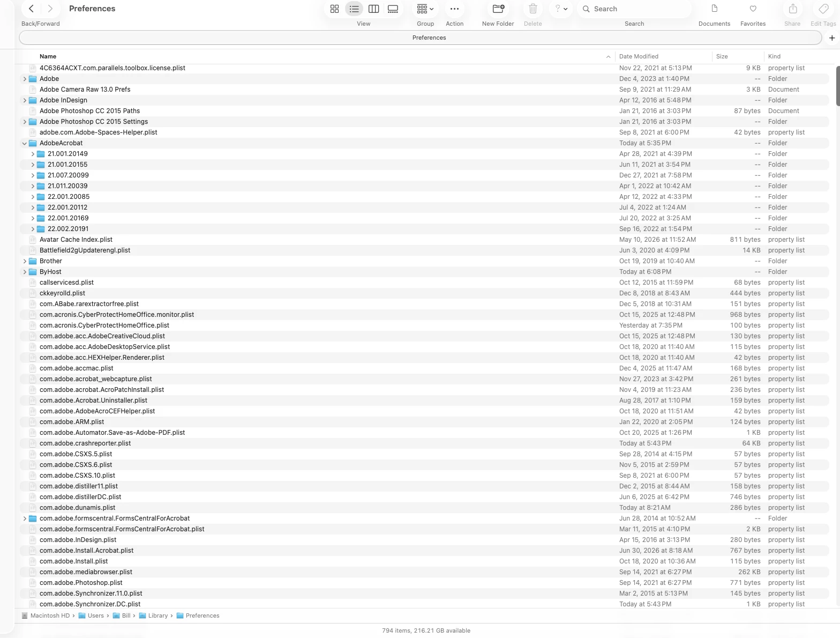Open the question mark help dropdown
The image size is (840, 638).
[x=561, y=9]
